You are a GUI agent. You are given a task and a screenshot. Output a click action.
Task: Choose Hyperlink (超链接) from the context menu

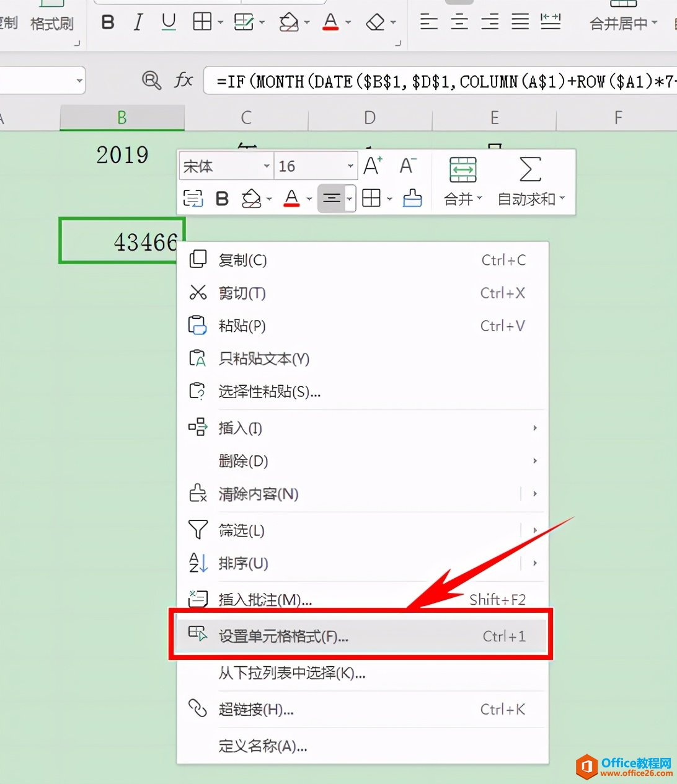pos(363,709)
